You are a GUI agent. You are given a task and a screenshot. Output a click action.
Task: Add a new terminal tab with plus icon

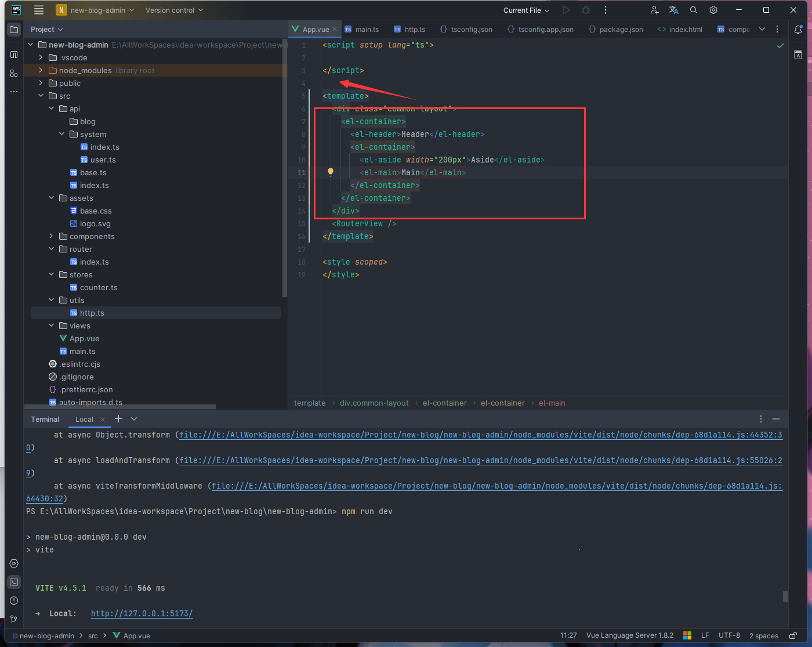pyautogui.click(x=118, y=418)
